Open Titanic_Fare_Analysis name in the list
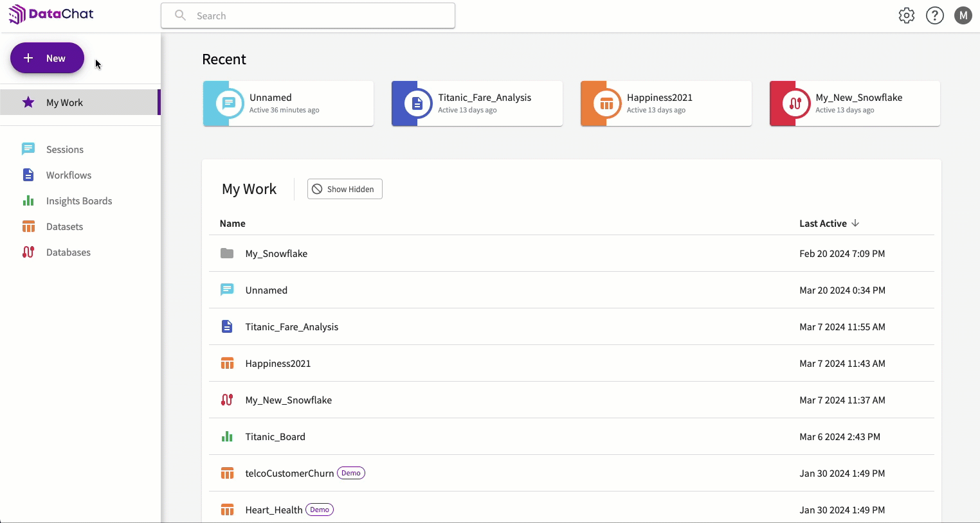The image size is (980, 523). pos(292,326)
